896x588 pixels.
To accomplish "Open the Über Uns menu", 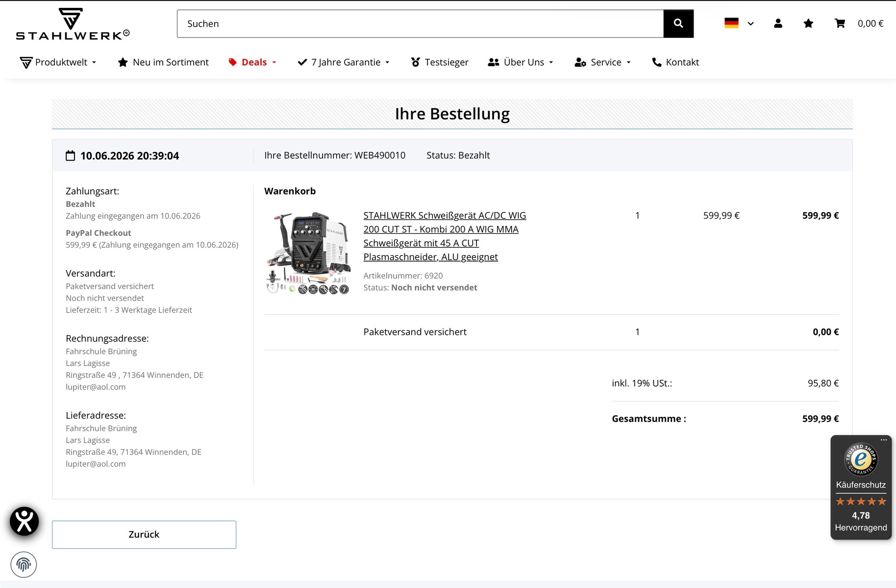I will (521, 62).
